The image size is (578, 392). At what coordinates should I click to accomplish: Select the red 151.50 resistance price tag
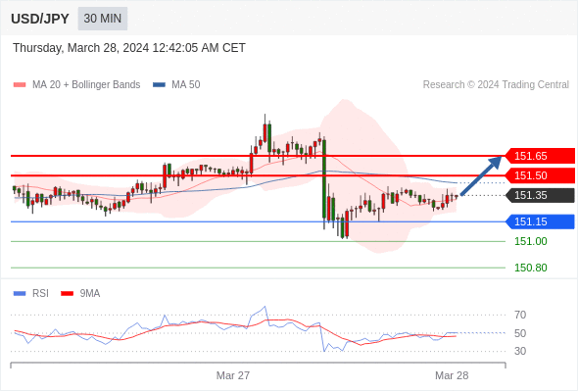(540, 175)
